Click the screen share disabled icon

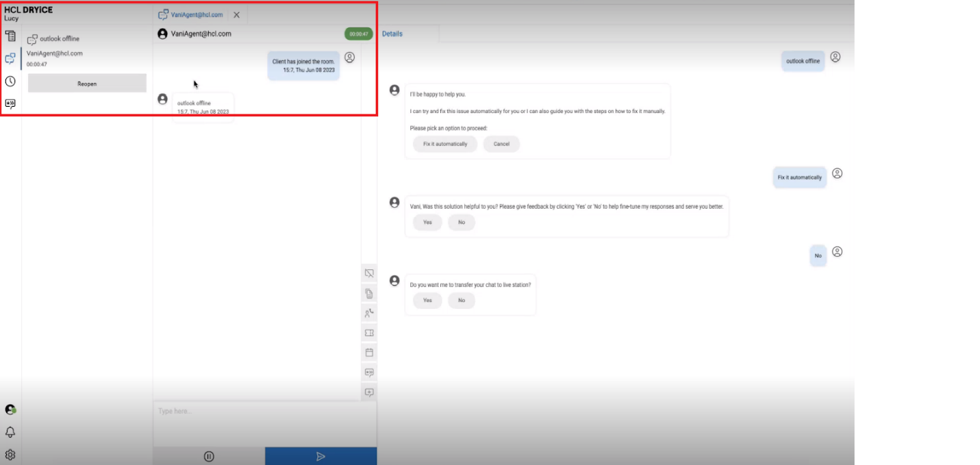(369, 273)
